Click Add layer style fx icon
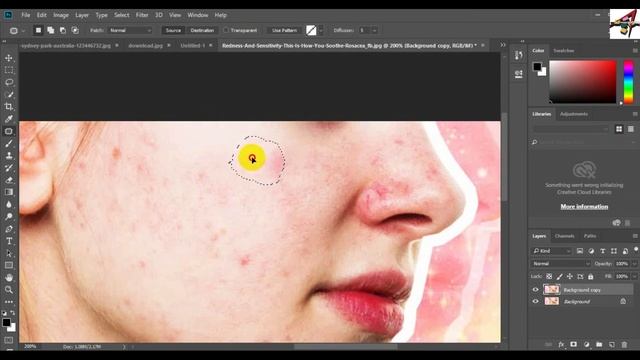This screenshot has height=360, width=640. (561, 344)
